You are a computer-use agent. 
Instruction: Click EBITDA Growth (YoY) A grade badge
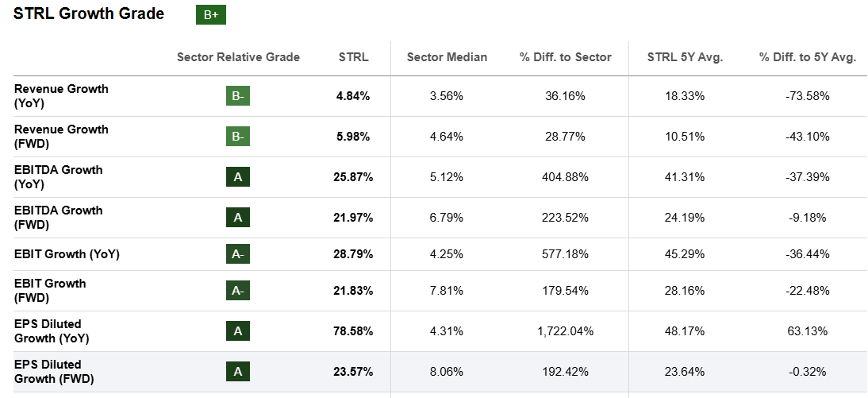pyautogui.click(x=238, y=177)
